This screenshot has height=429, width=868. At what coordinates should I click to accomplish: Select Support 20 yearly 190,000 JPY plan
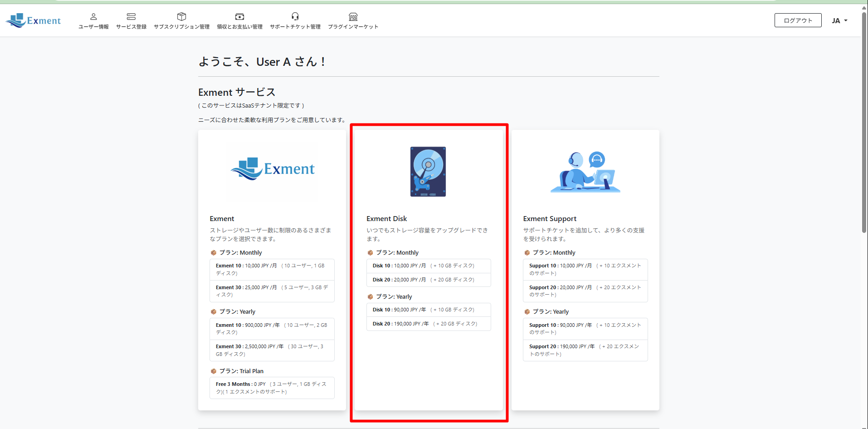tap(585, 350)
